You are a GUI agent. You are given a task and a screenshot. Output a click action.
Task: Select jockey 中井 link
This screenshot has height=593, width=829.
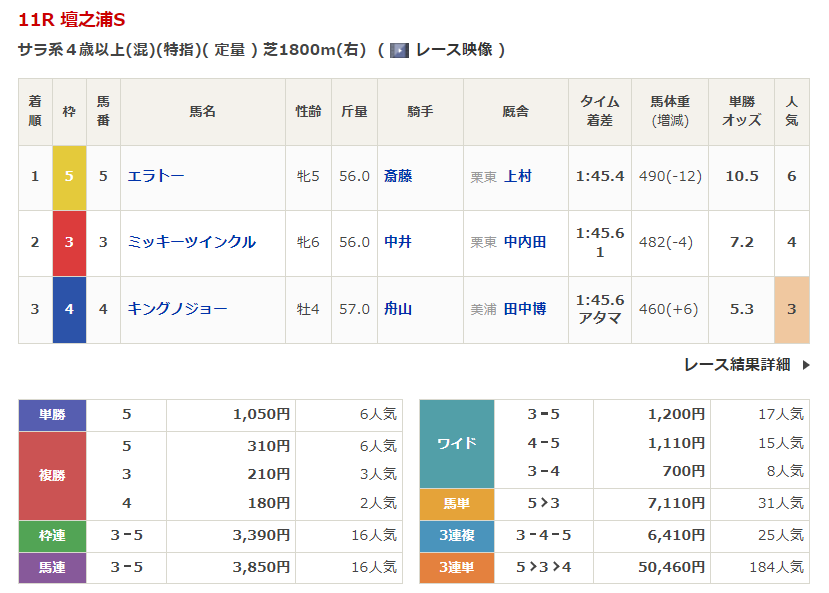[398, 242]
